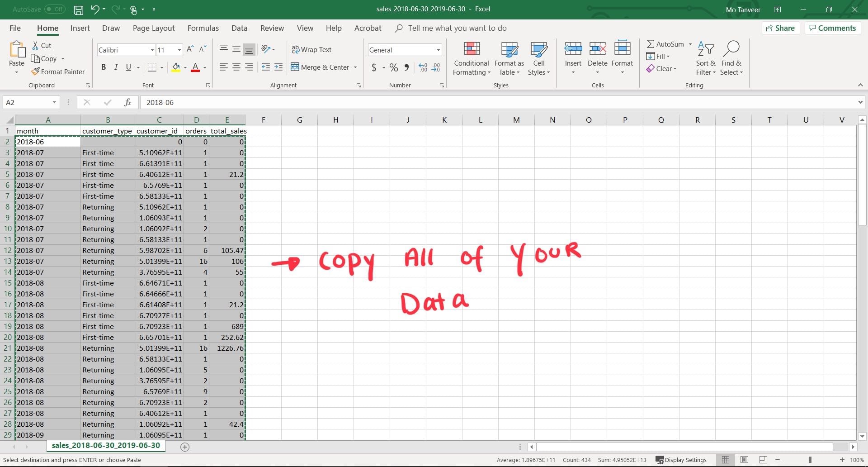
Task: Click the Sort & Filter icon
Action: (705, 49)
